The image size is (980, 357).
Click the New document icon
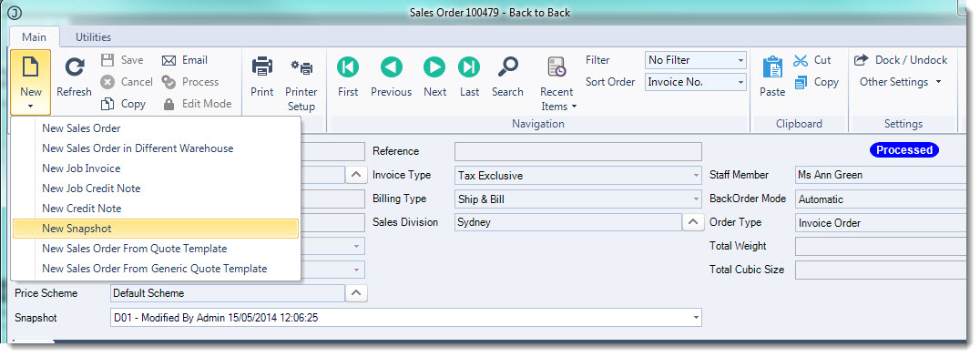(30, 66)
